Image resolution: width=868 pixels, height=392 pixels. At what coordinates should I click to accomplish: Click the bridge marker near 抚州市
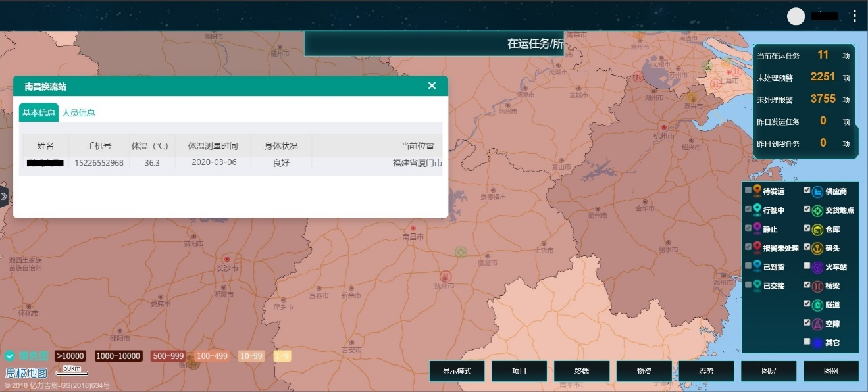[446, 276]
